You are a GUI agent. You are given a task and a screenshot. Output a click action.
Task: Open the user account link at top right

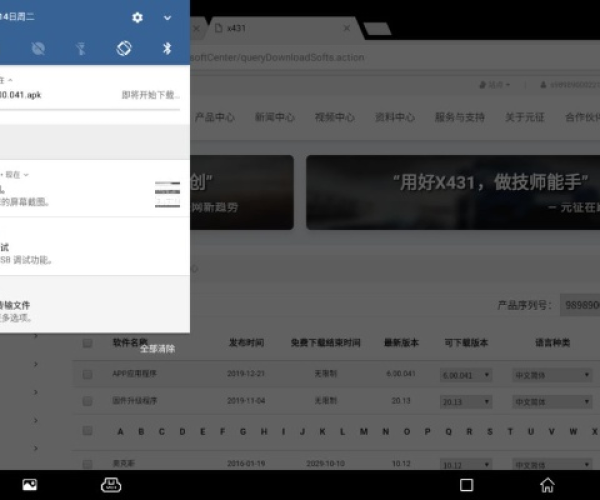point(570,85)
